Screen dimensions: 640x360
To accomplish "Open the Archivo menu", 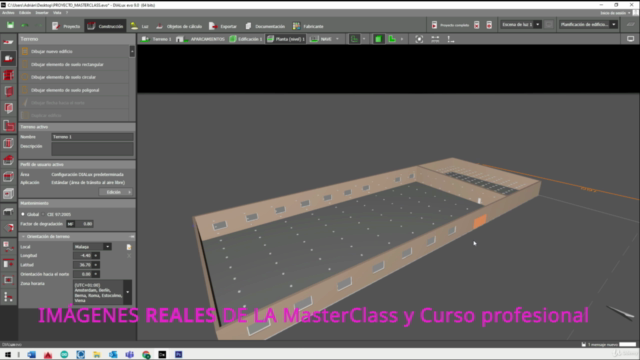I will 8,13.
